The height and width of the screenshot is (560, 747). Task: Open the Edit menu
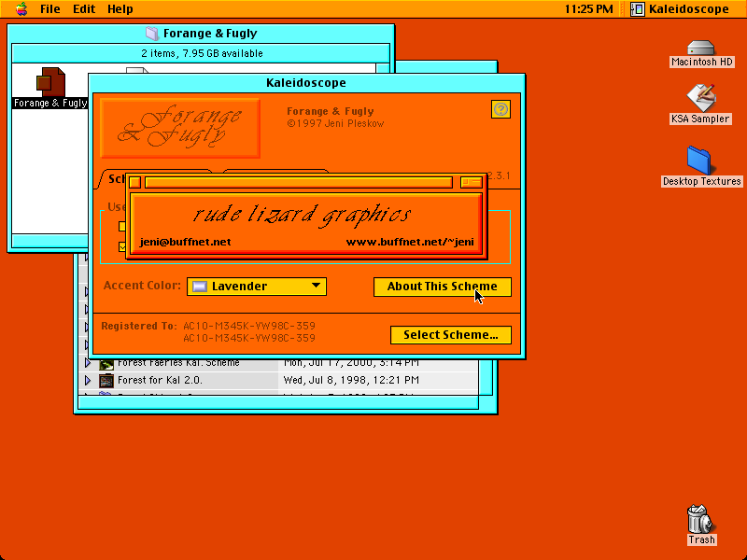pyautogui.click(x=84, y=9)
